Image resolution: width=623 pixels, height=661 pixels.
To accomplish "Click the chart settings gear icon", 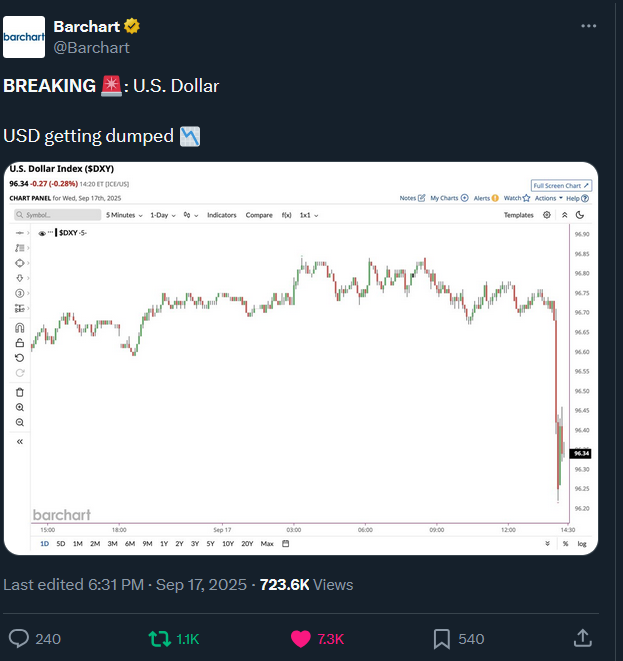I will tap(548, 215).
